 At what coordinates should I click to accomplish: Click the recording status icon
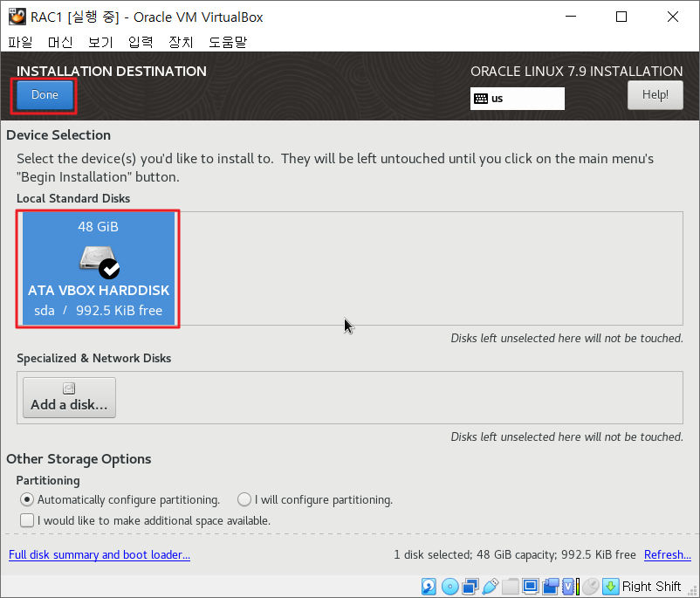click(551, 587)
